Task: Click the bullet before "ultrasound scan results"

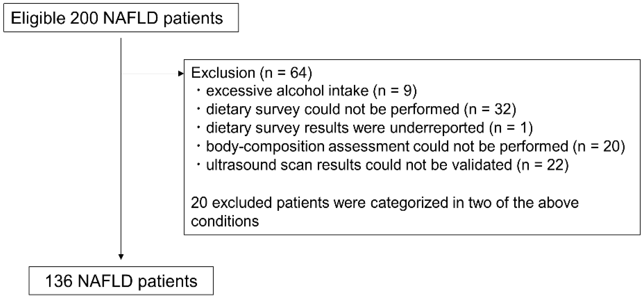Action: pos(199,164)
